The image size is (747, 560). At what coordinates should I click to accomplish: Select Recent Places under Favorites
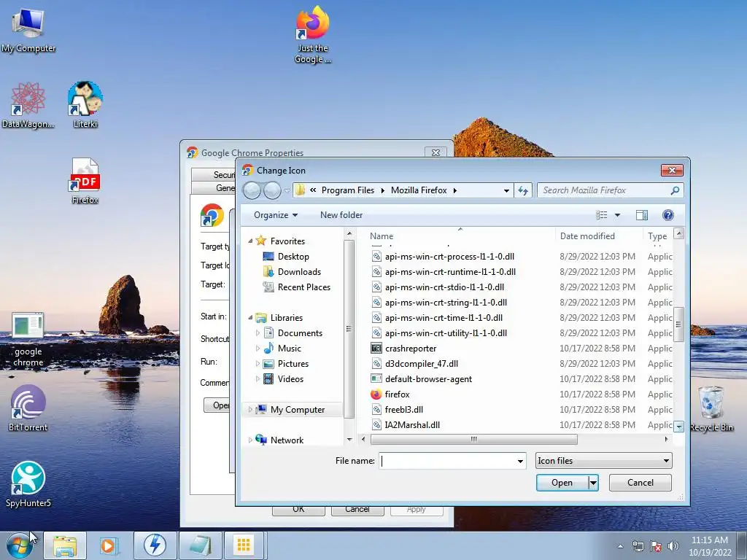tap(304, 287)
